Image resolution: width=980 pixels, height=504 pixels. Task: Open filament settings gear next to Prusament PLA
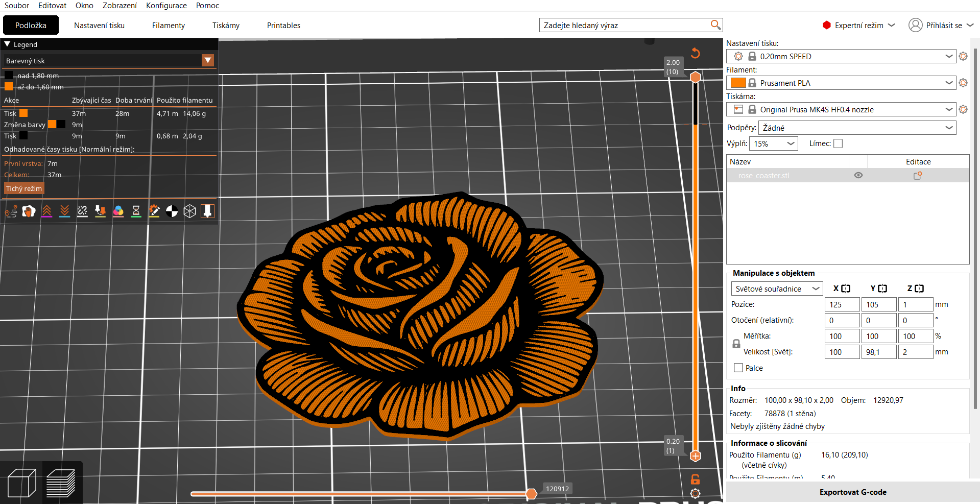tap(963, 83)
